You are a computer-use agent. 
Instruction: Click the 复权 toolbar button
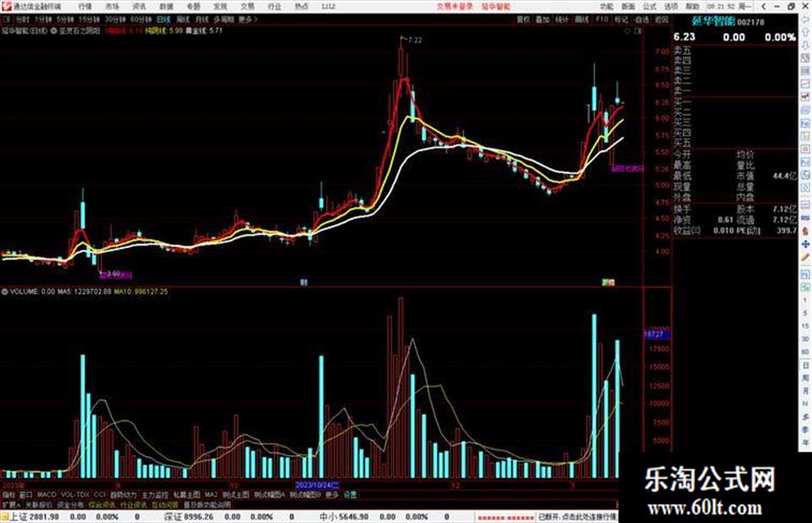point(523,19)
